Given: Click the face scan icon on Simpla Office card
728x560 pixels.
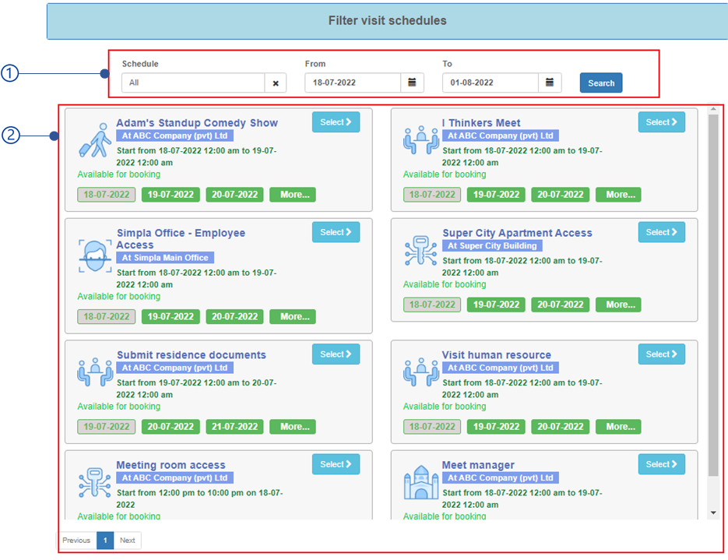Looking at the screenshot, I should coord(95,255).
